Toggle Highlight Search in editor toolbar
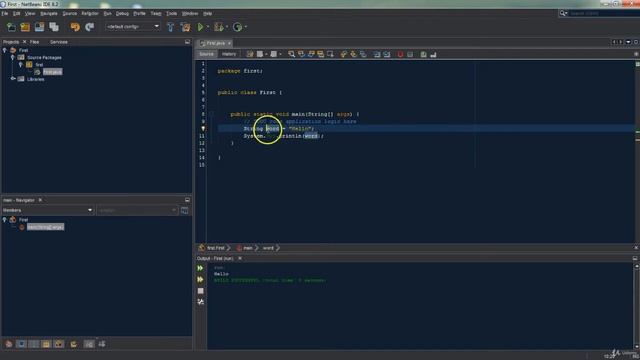 pos(320,54)
